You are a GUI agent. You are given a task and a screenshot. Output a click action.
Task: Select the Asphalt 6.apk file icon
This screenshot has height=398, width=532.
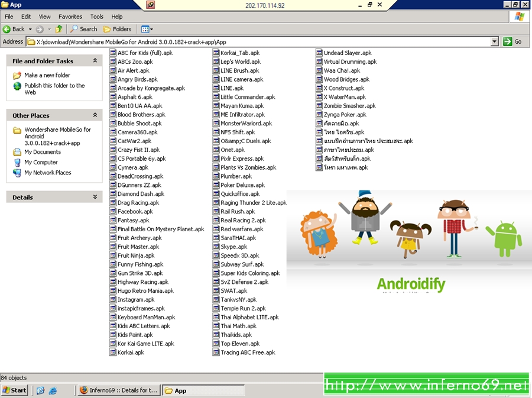pos(113,97)
